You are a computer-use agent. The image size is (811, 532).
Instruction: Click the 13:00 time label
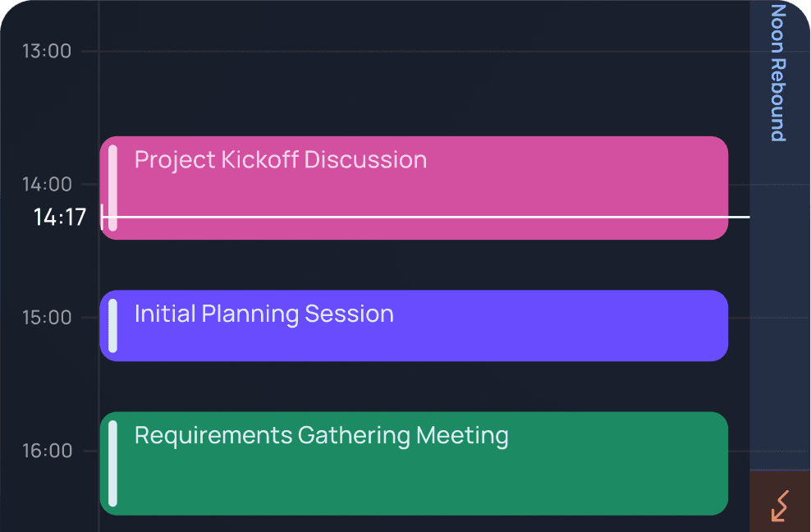(x=47, y=51)
